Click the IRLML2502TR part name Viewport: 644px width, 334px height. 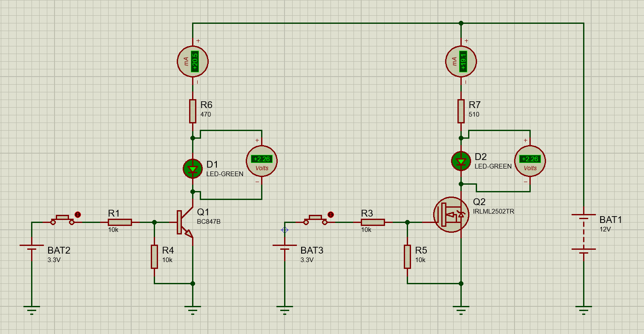point(494,211)
